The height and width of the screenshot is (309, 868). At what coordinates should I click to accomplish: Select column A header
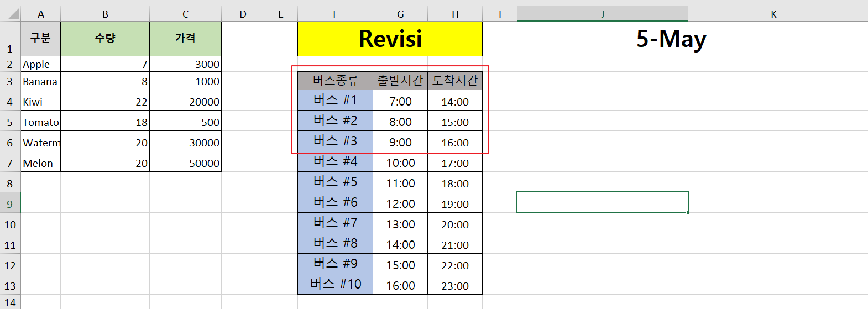click(41, 14)
